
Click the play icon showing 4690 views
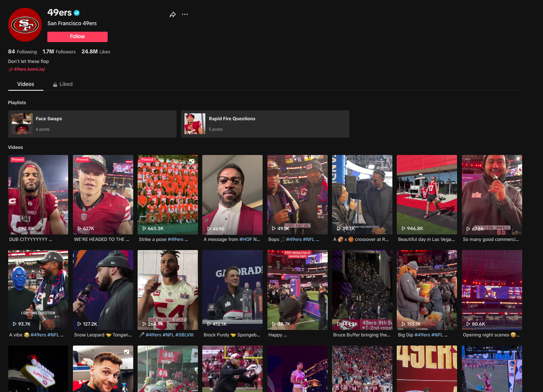click(x=209, y=228)
